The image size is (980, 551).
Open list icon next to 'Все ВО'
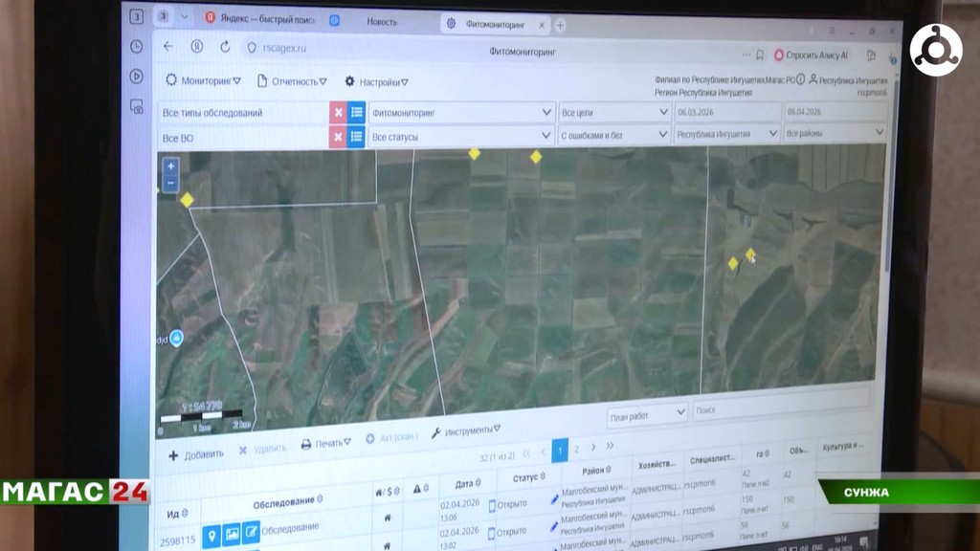356,137
